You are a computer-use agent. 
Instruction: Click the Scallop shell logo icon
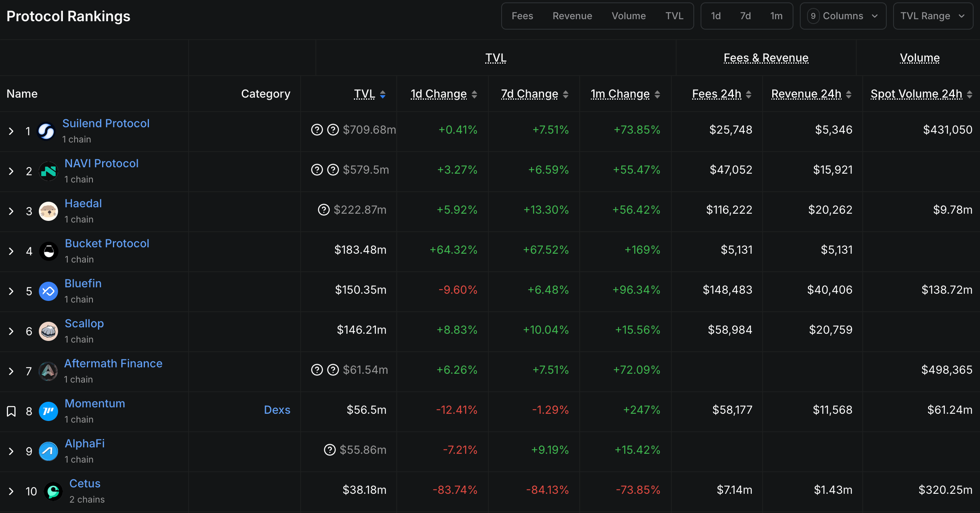48,331
